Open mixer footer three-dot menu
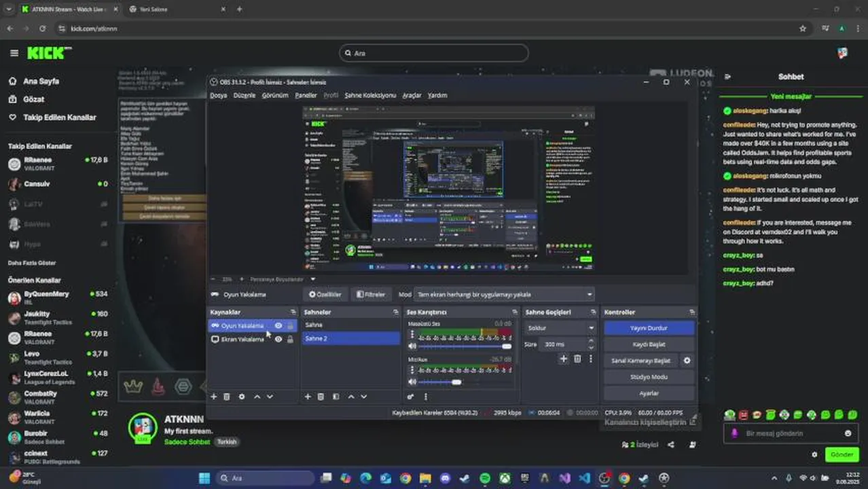The height and width of the screenshot is (489, 868). 426,397
